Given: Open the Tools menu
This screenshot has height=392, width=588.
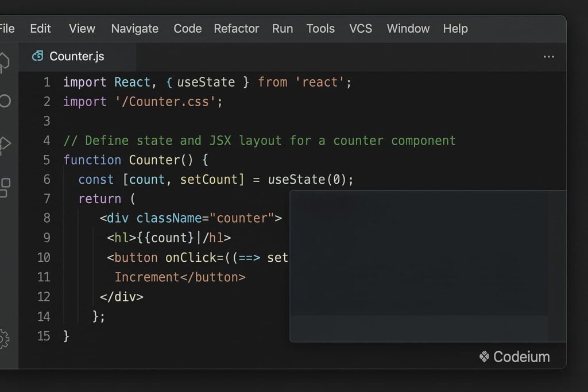Looking at the screenshot, I should 320,29.
